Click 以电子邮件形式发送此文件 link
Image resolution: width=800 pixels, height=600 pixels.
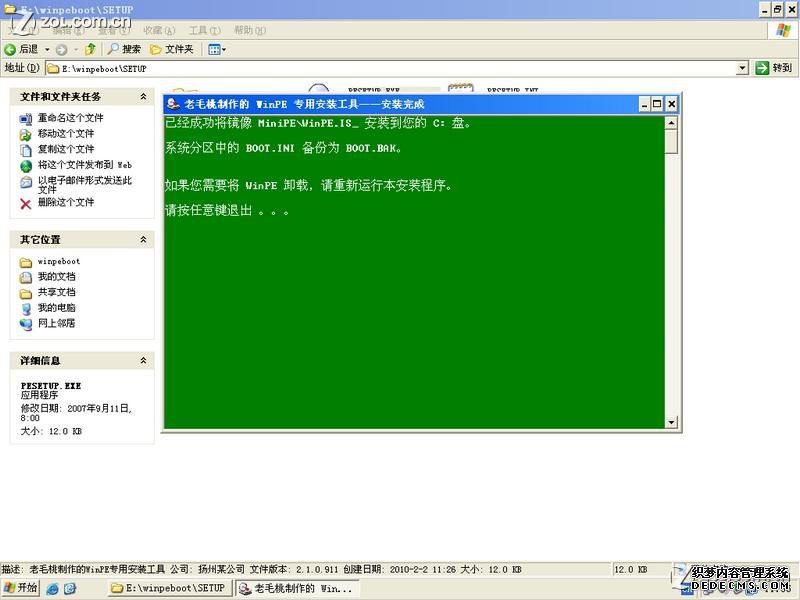[85, 184]
